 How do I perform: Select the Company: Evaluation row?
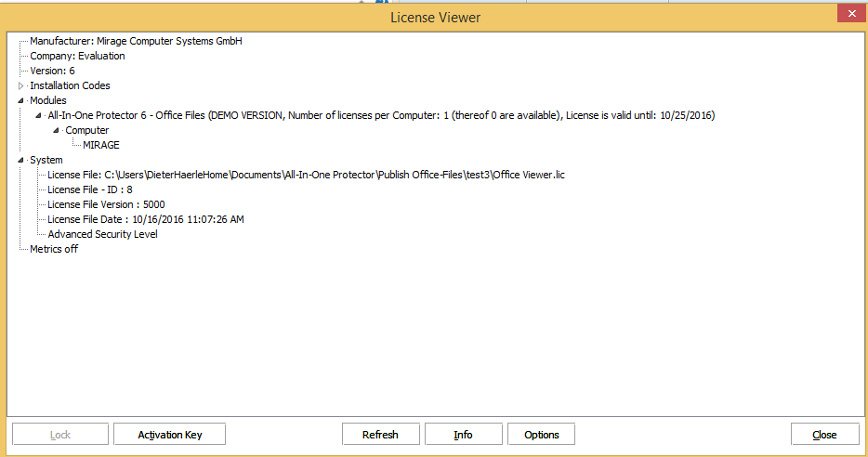(x=77, y=56)
